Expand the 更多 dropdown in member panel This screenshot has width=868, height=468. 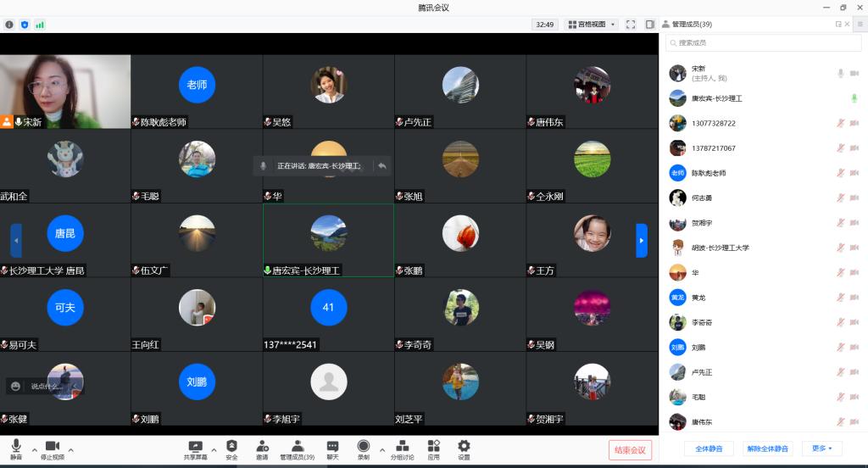point(821,448)
